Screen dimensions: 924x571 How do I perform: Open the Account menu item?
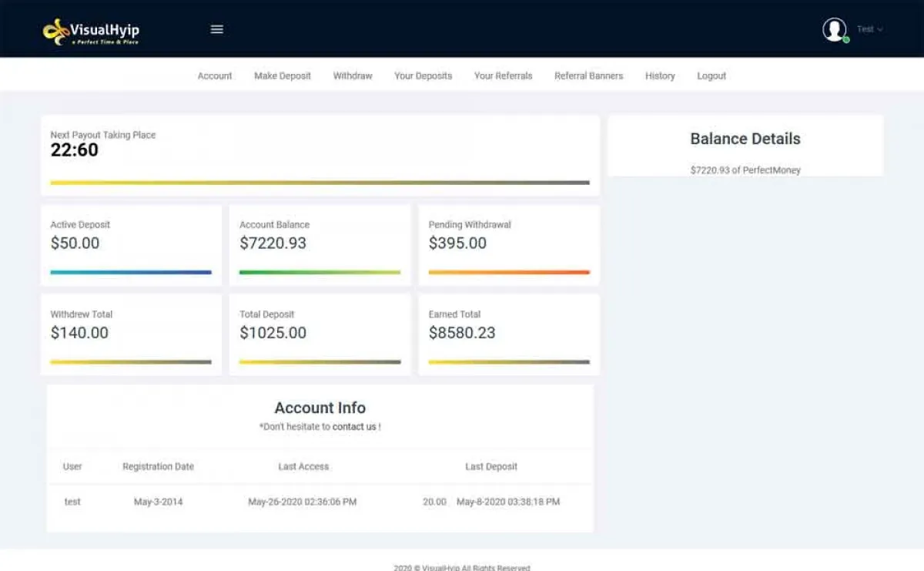(215, 76)
